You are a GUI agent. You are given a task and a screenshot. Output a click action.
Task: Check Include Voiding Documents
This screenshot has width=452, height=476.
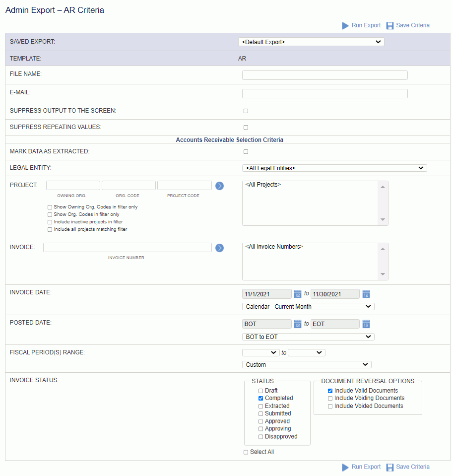(330, 398)
